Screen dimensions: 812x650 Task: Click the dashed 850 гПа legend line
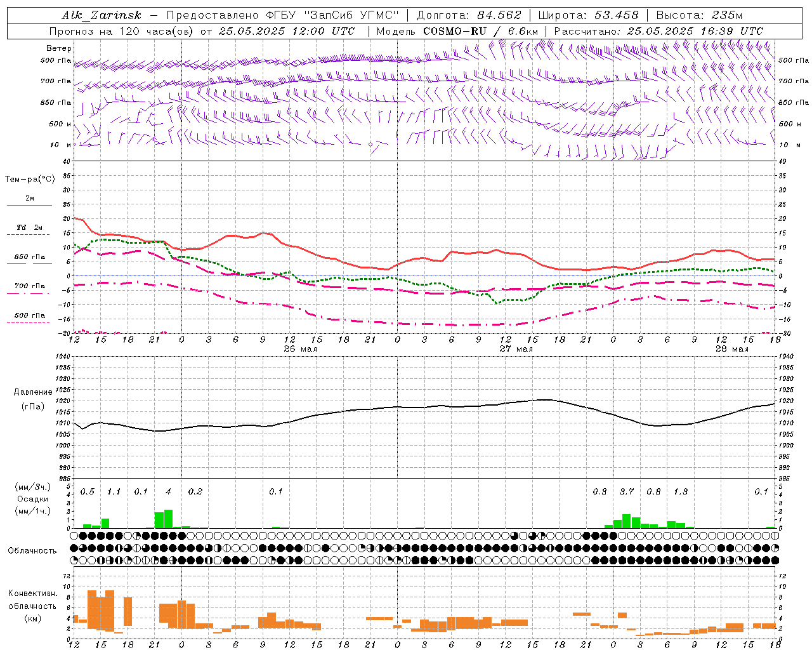pyautogui.click(x=29, y=264)
